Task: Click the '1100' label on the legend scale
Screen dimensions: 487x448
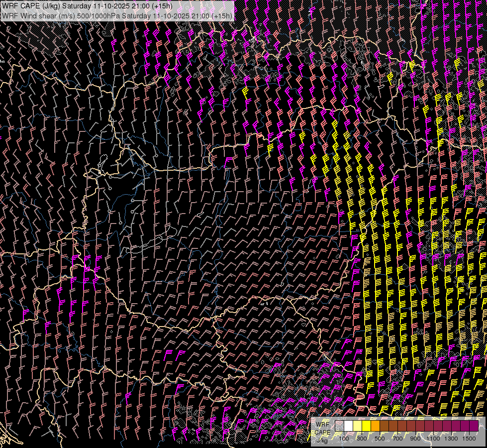Action: point(433,439)
